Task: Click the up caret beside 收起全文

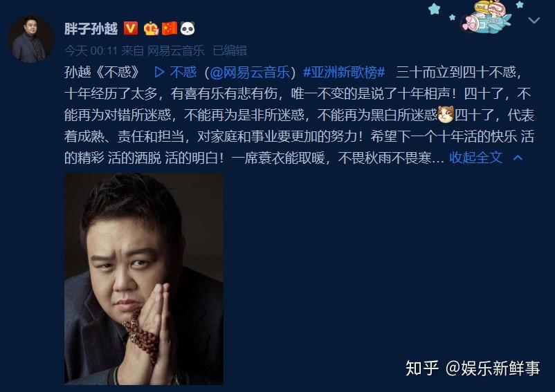Action: [518, 158]
